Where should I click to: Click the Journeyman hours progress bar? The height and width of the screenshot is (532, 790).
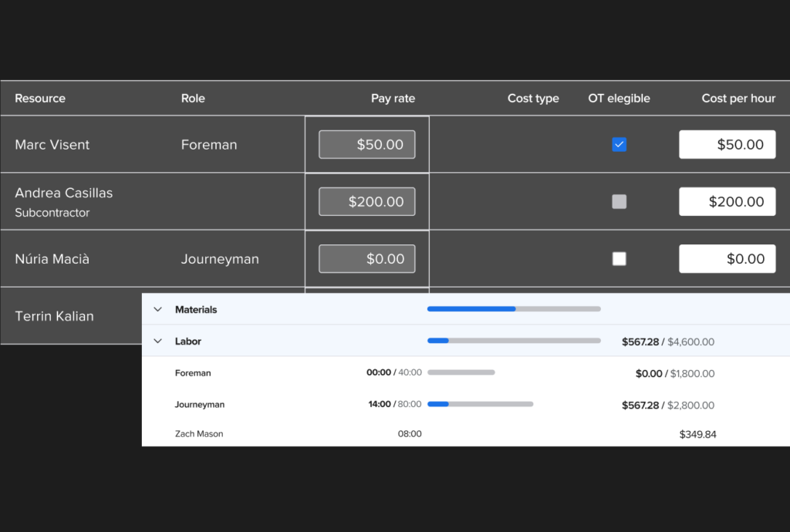482,404
